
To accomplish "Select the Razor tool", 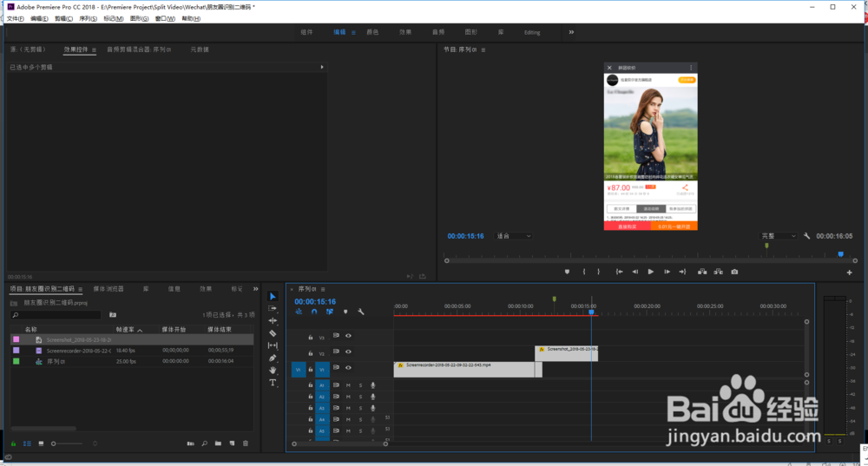I will [x=273, y=333].
